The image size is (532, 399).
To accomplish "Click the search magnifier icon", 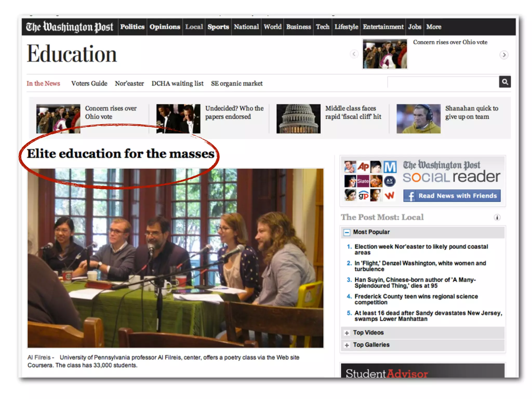I will 505,82.
